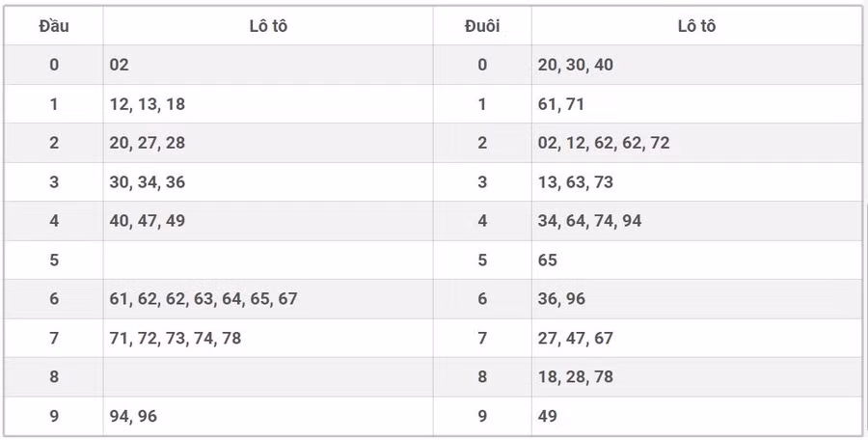Click the cell containing only 02
The width and height of the screenshot is (868, 440).
point(120,65)
